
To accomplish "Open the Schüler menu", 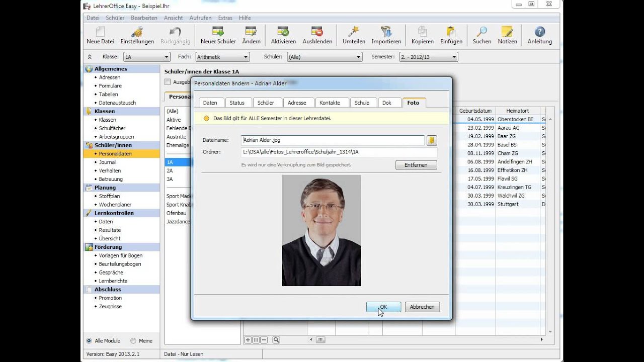I will pos(115,18).
